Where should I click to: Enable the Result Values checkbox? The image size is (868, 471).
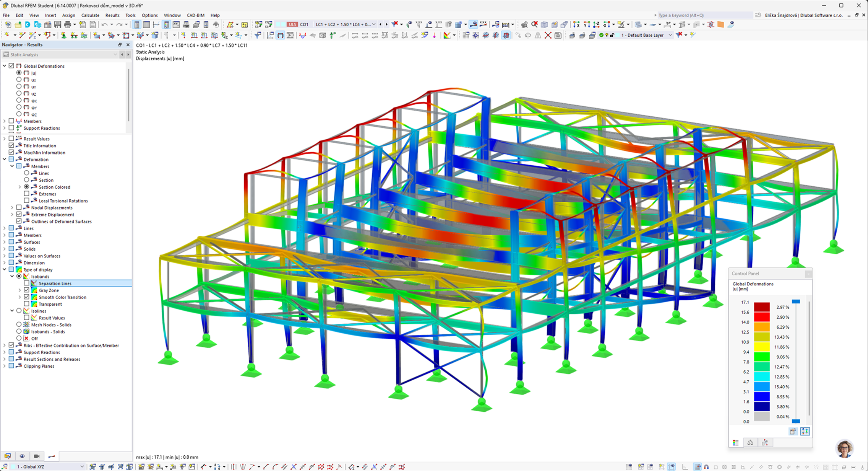(x=11, y=139)
